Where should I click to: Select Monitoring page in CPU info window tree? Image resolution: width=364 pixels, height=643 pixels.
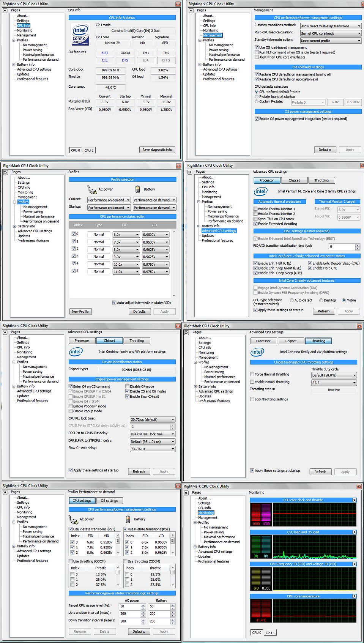pyautogui.click(x=25, y=31)
